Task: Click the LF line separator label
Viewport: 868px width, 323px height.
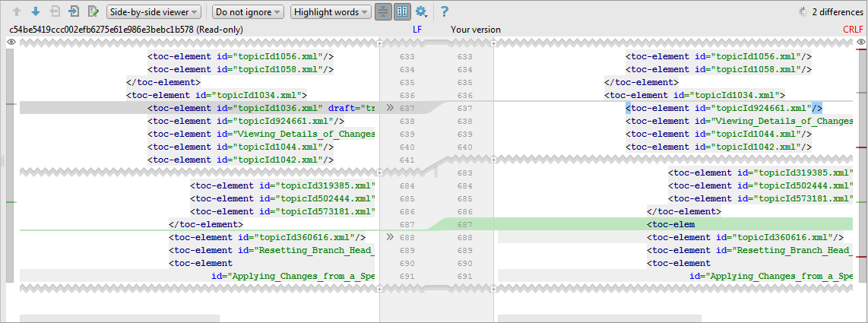Action: click(x=417, y=29)
